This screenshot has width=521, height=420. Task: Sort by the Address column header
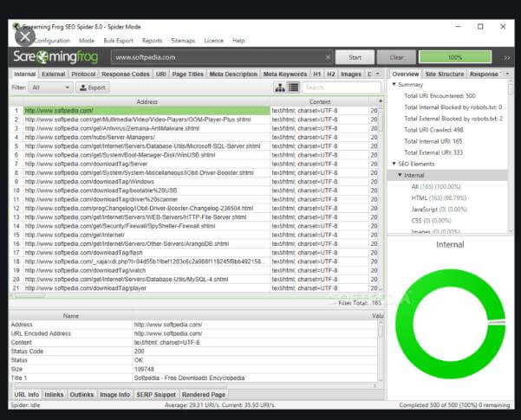click(x=147, y=101)
